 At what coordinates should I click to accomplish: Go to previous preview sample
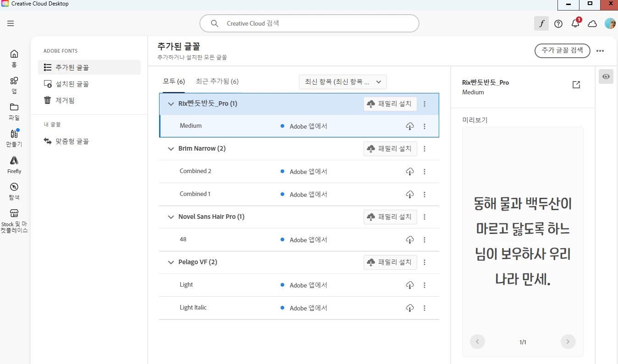click(x=477, y=342)
